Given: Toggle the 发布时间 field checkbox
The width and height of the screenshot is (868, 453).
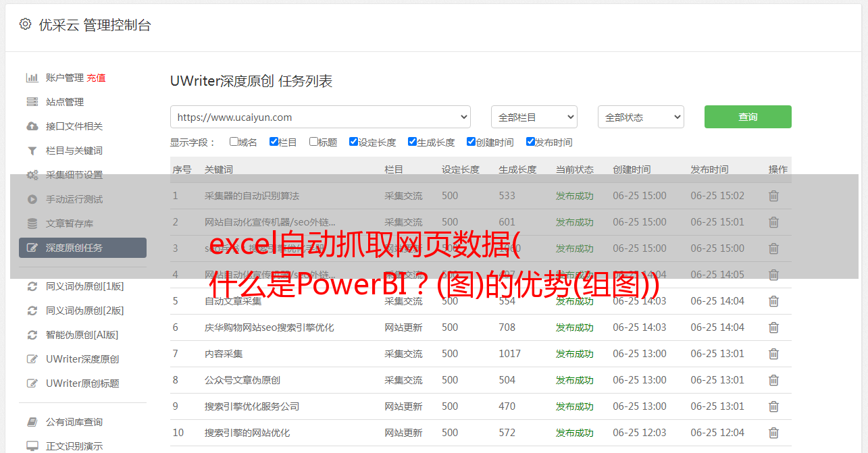Looking at the screenshot, I should click(530, 142).
